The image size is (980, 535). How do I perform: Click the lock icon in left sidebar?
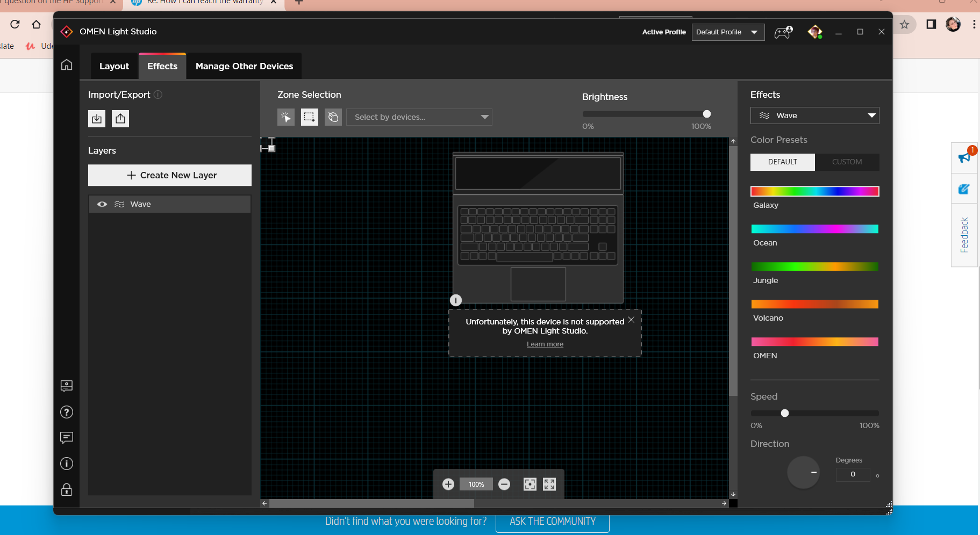tap(67, 489)
